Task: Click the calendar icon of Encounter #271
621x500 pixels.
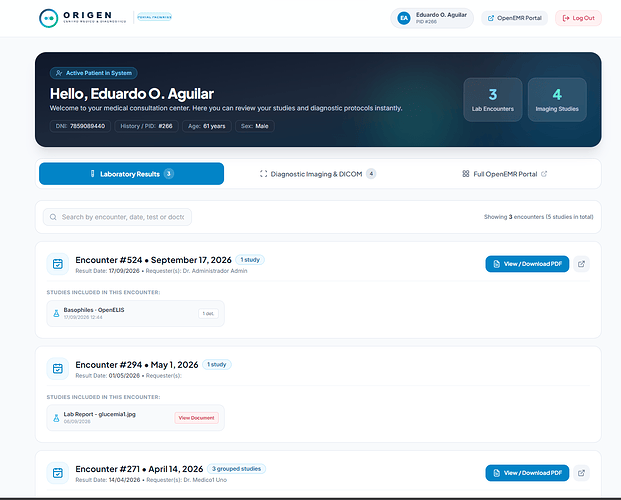Action: click(58, 473)
